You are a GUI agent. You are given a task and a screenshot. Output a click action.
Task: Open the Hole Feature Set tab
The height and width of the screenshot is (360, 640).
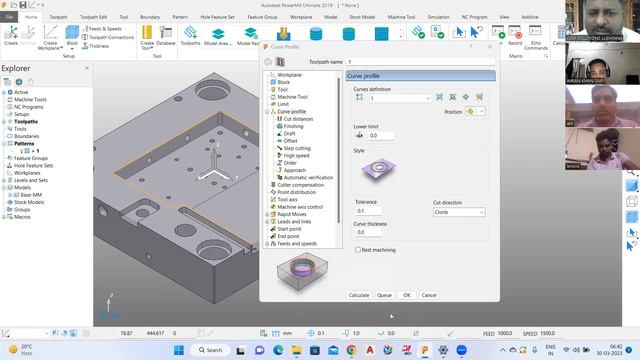(217, 17)
